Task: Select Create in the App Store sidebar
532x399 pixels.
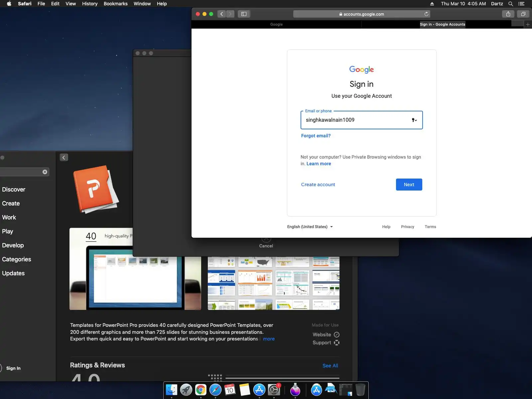Action: 11,203
